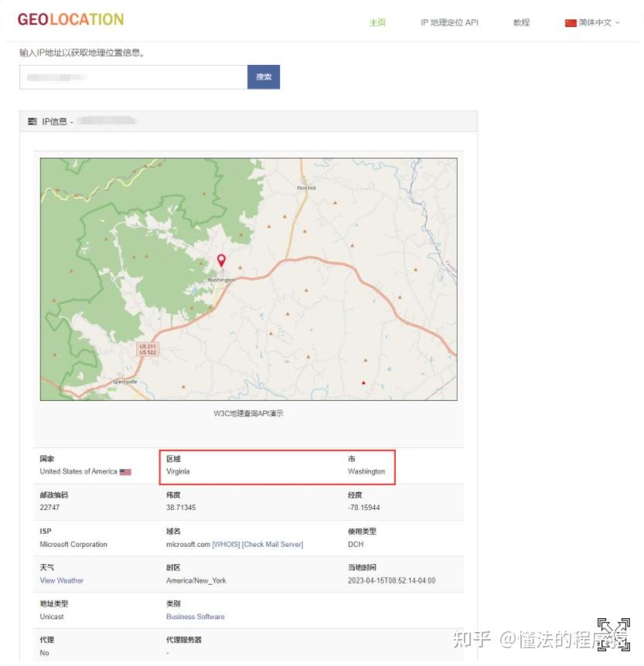Click the Chinese flag icon in navigation
The width and height of the screenshot is (644, 666).
571,22
